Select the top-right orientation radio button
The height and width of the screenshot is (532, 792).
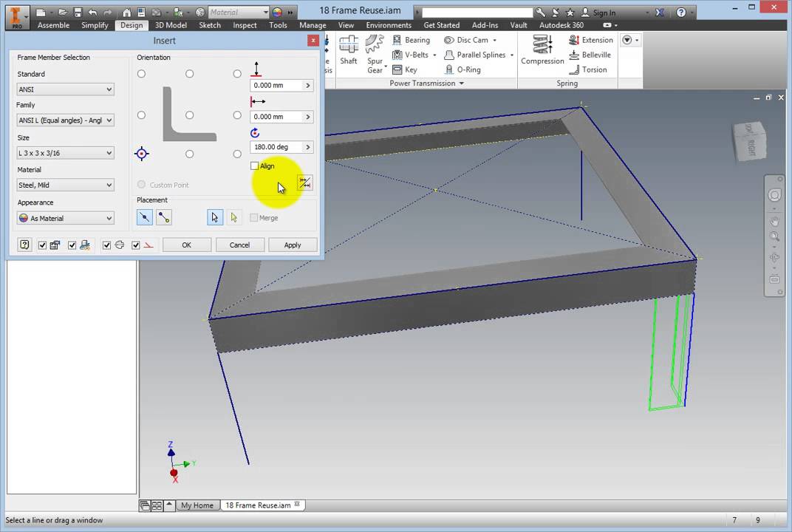pos(237,74)
